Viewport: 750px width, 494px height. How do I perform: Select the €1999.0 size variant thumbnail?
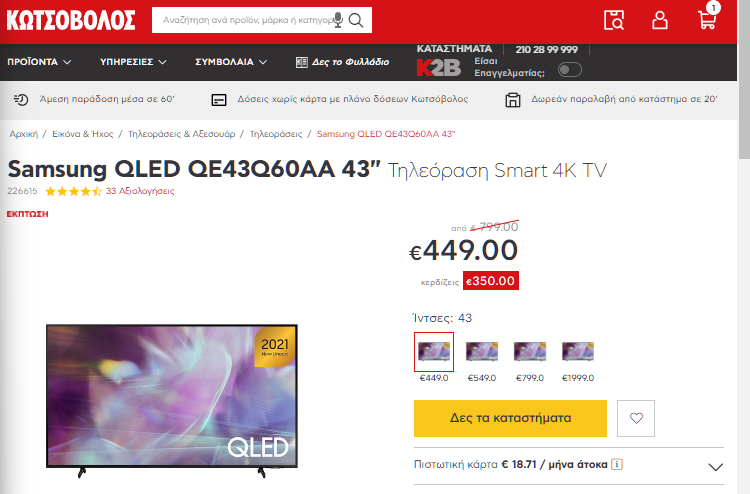pyautogui.click(x=578, y=352)
